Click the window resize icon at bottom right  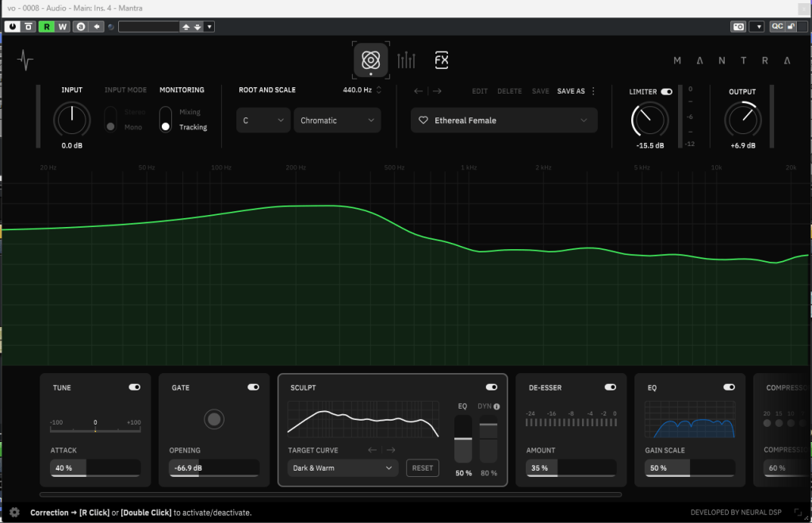[x=798, y=513]
